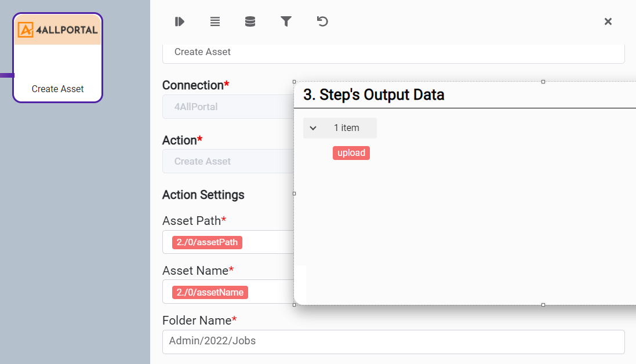Click left-middle resize handle of output panel
Screen dimensions: 636x364
click(x=295, y=194)
